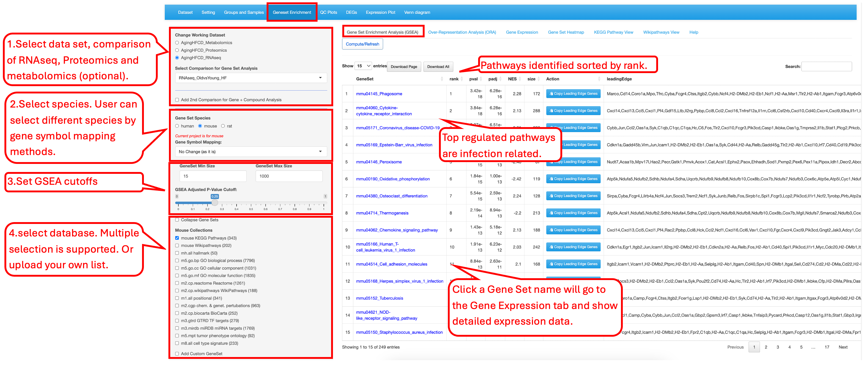Switch to Over-Representation Analysis (ORA) tab
Viewport: 868px width, 368px height.
pos(462,32)
